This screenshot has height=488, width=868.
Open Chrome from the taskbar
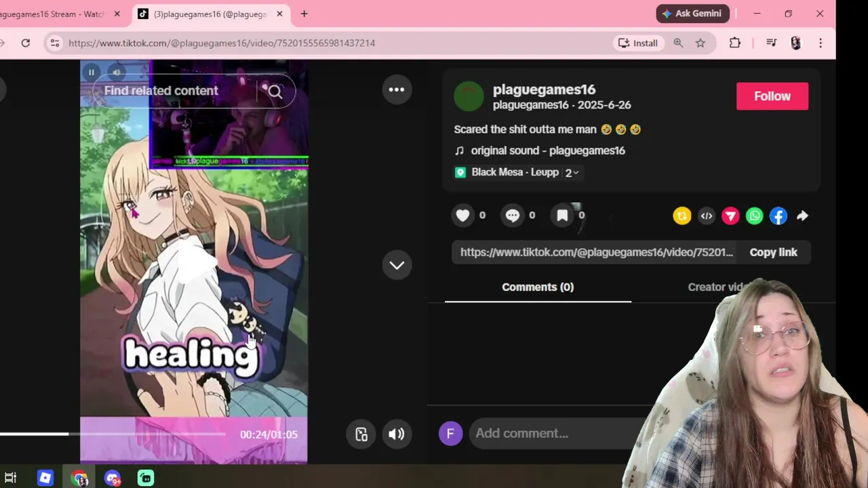coord(79,479)
